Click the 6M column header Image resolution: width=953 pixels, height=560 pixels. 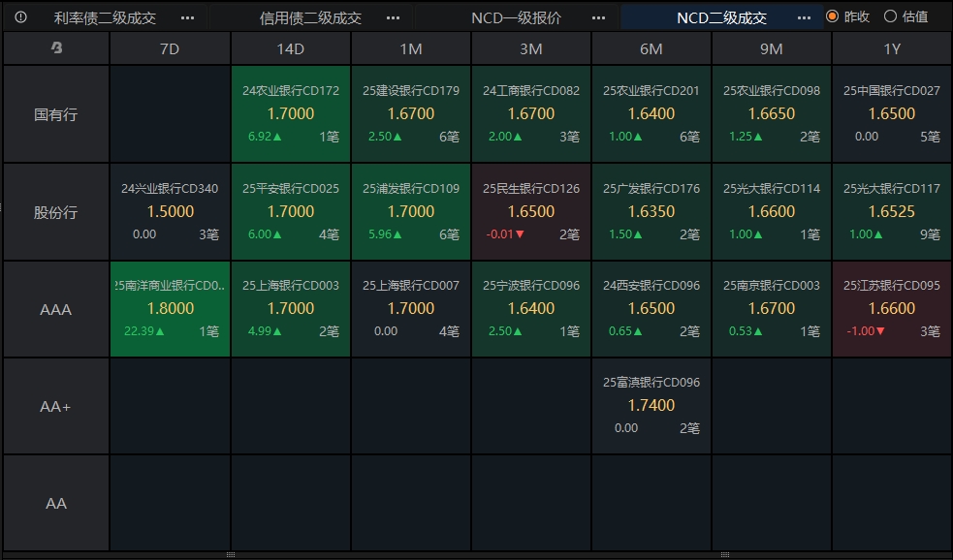click(x=651, y=48)
